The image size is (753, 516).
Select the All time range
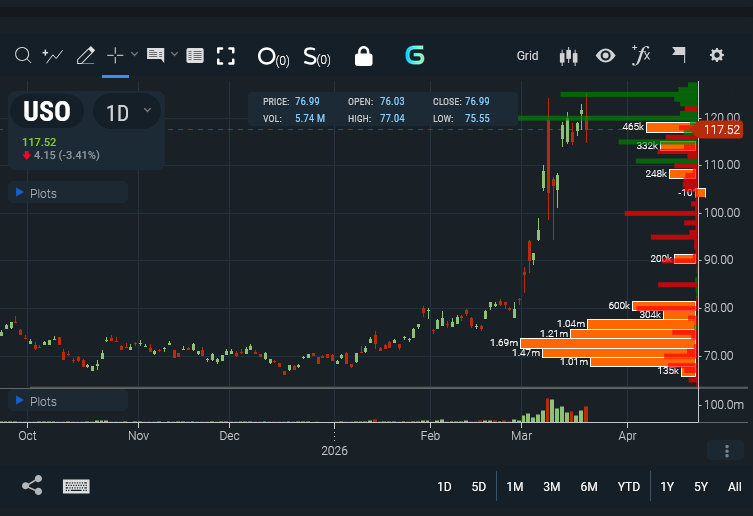(734, 487)
